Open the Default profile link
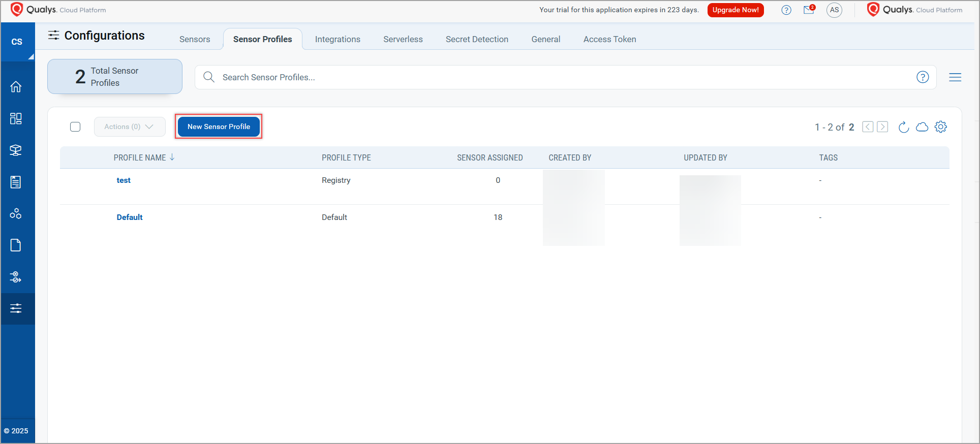This screenshot has height=444, width=980. click(x=130, y=217)
